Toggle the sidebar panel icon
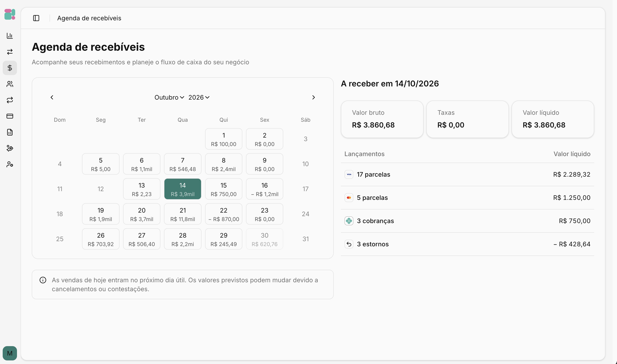The image size is (617, 364). pos(36,18)
